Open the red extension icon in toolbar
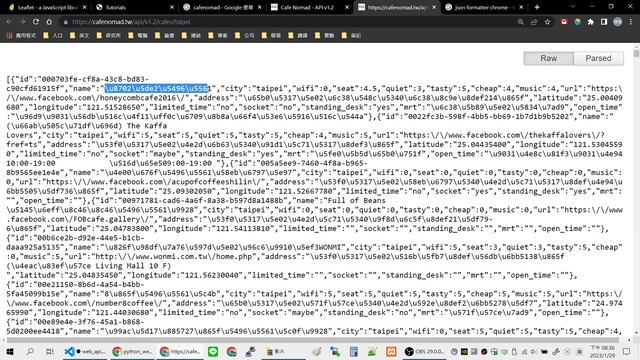Screen dimensions: 640x360 [564, 22]
